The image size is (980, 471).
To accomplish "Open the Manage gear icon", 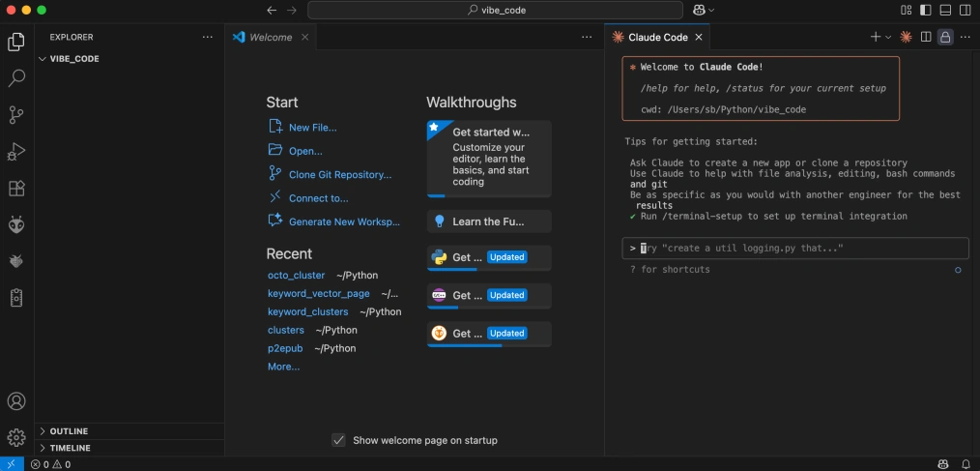I will point(16,437).
